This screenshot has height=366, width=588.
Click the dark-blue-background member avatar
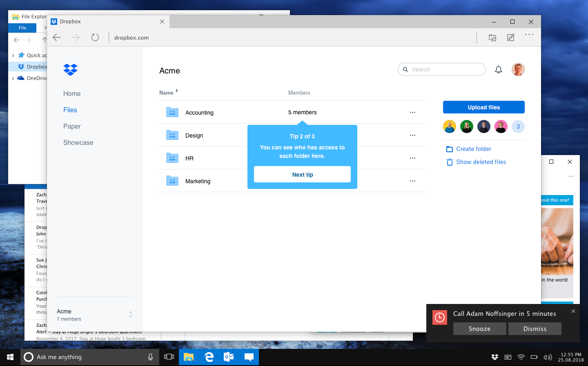484,126
